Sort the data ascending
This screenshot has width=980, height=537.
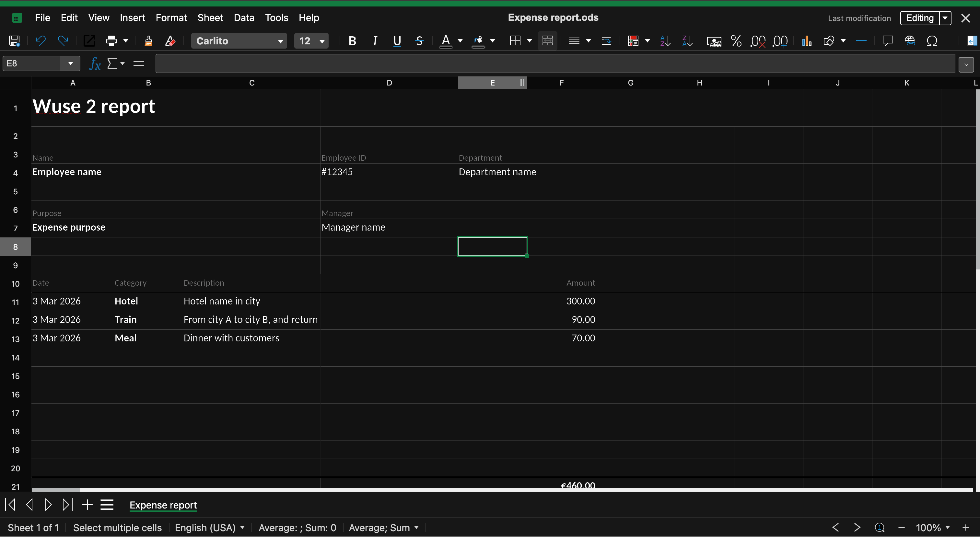(665, 41)
